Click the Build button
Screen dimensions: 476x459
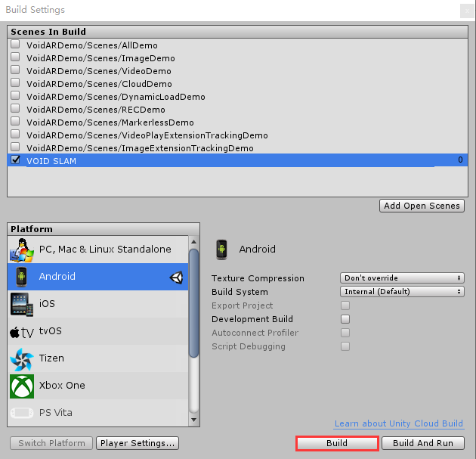pyautogui.click(x=337, y=443)
